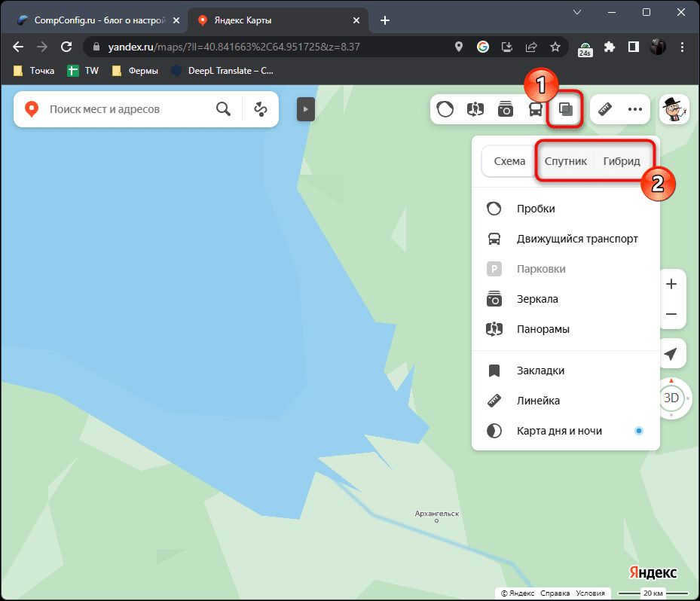Click the traffic layer icon in top toolbar
The height and width of the screenshot is (601, 700).
pos(445,109)
